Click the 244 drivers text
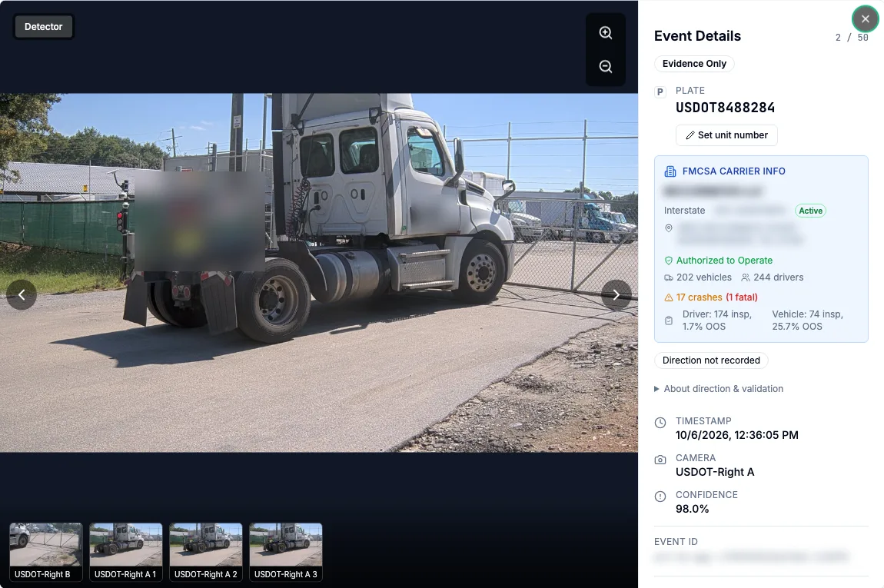 click(x=778, y=277)
